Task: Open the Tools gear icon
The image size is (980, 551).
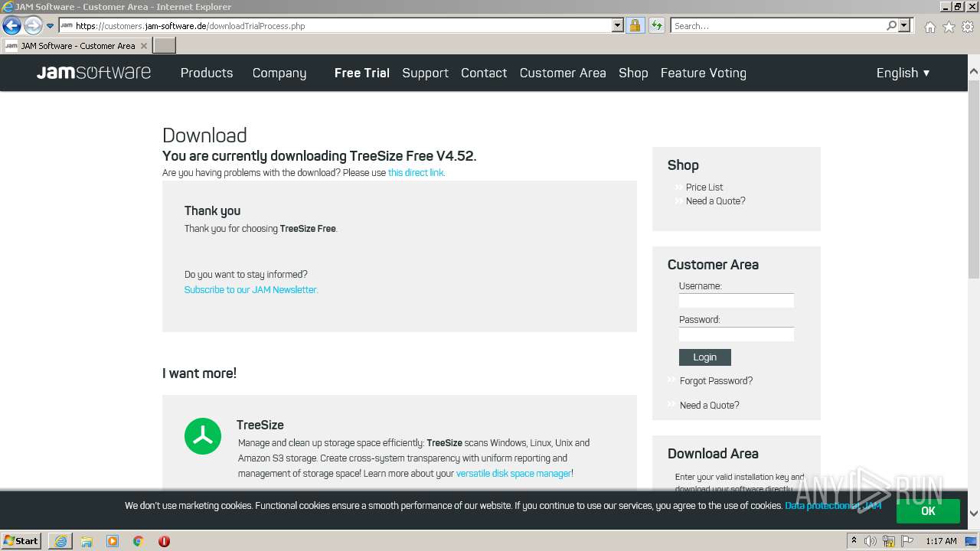Action: click(x=968, y=27)
